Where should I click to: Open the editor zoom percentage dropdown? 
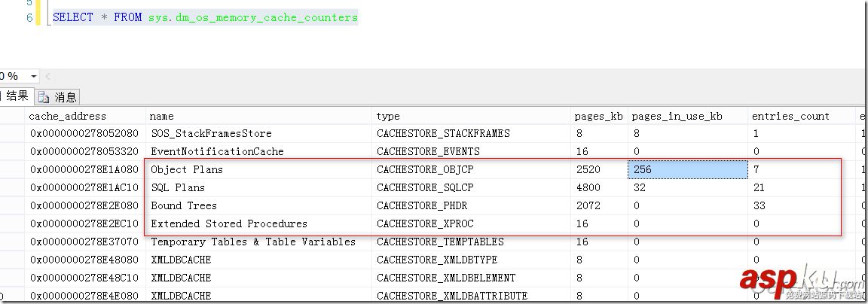pos(33,77)
